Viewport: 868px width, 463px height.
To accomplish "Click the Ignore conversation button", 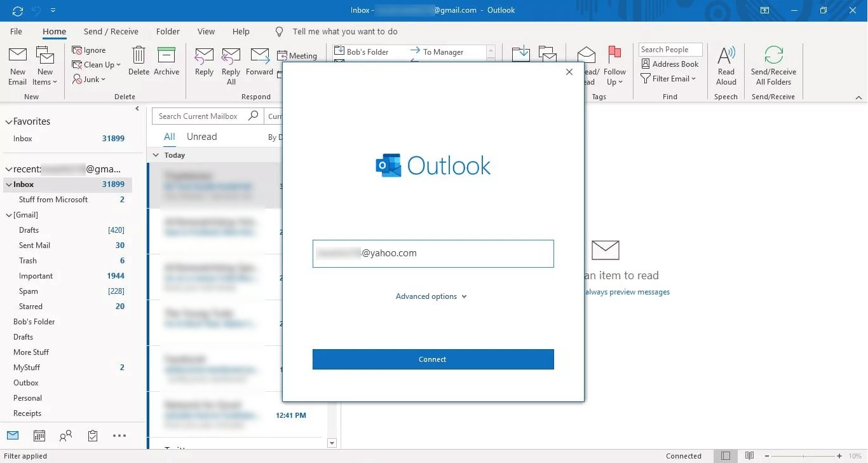I will 89,50.
